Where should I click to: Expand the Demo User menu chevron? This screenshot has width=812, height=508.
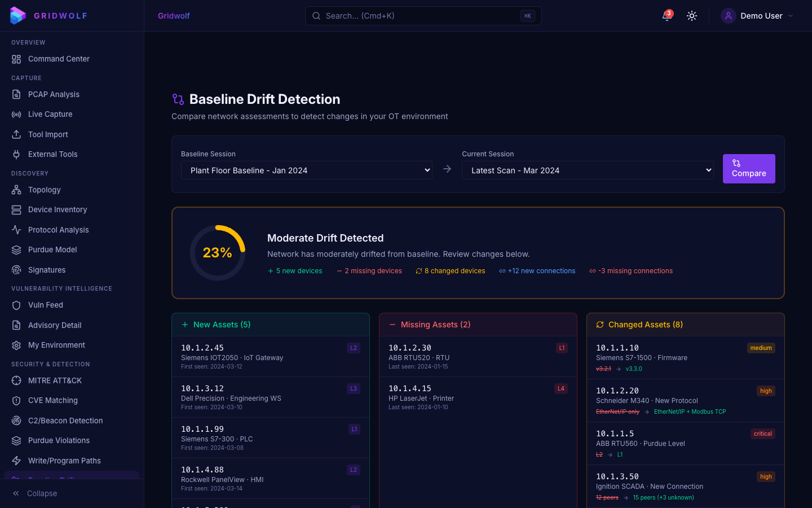pos(791,16)
